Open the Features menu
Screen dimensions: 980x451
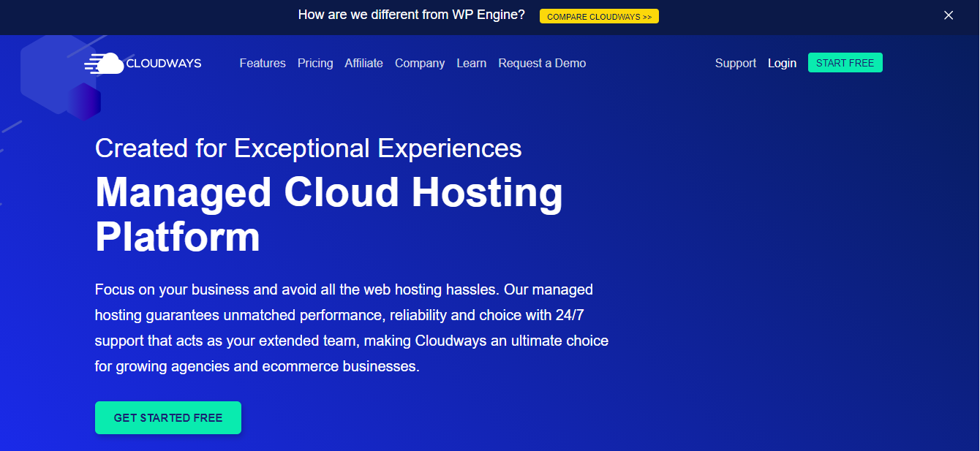click(x=263, y=64)
